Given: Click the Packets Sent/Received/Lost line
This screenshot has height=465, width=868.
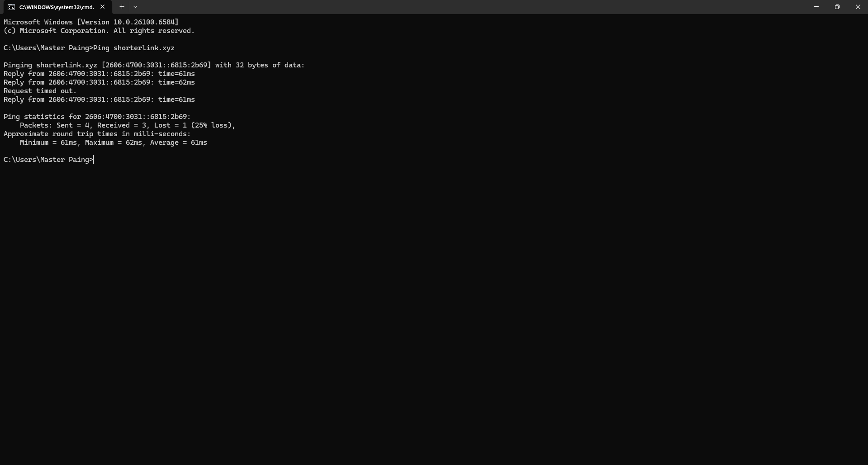Looking at the screenshot, I should pyautogui.click(x=128, y=125).
